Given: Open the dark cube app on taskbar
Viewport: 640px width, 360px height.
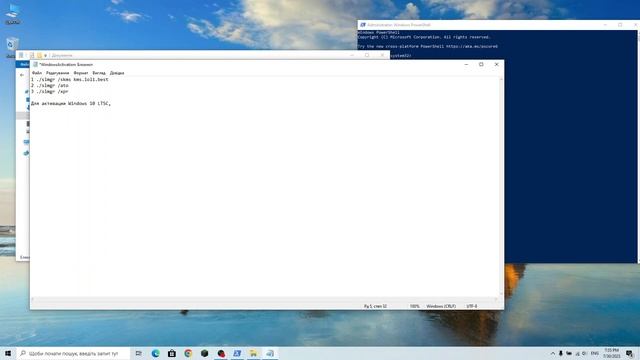Looking at the screenshot, I should coord(204,353).
